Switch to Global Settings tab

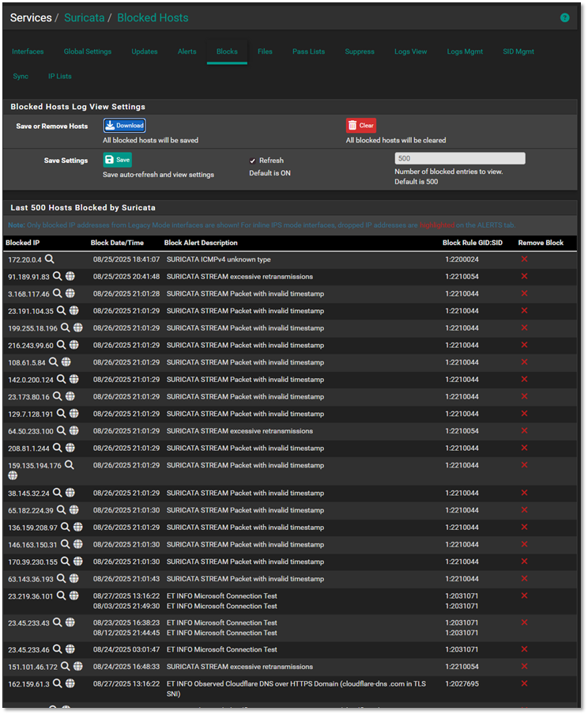click(x=88, y=51)
